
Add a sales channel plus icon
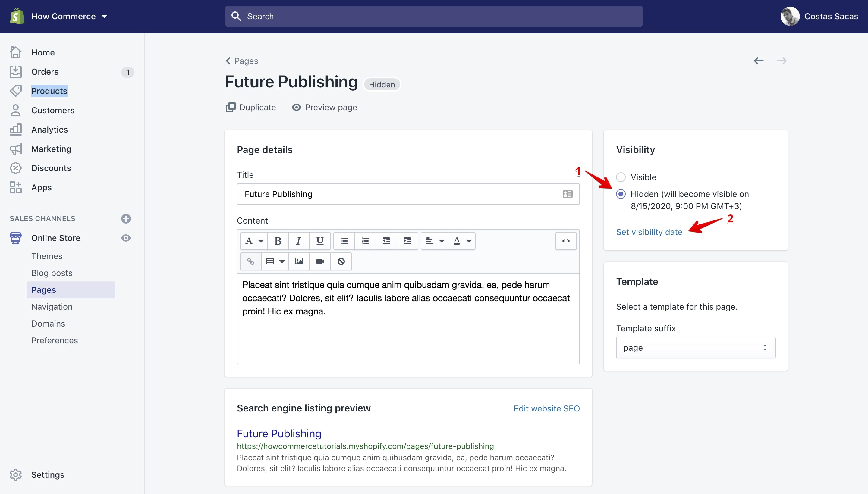(x=126, y=218)
